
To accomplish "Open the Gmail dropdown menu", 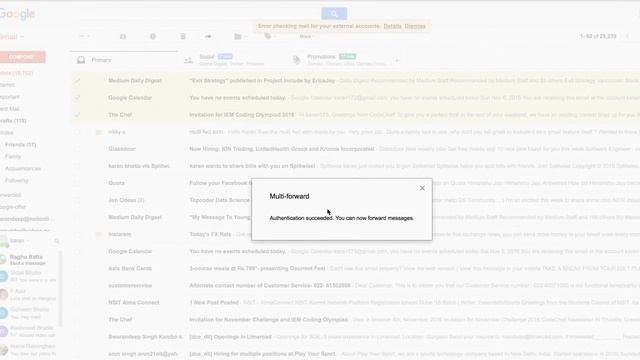I will (11, 37).
